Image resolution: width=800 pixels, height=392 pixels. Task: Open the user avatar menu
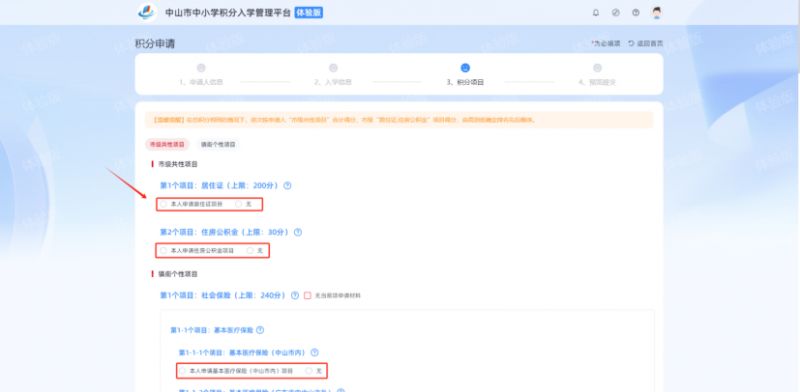point(657,13)
